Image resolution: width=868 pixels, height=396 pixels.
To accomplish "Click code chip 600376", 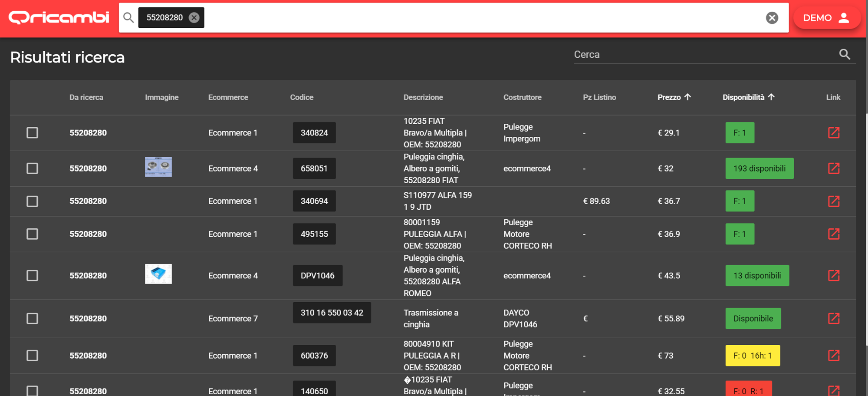I will pos(314,355).
